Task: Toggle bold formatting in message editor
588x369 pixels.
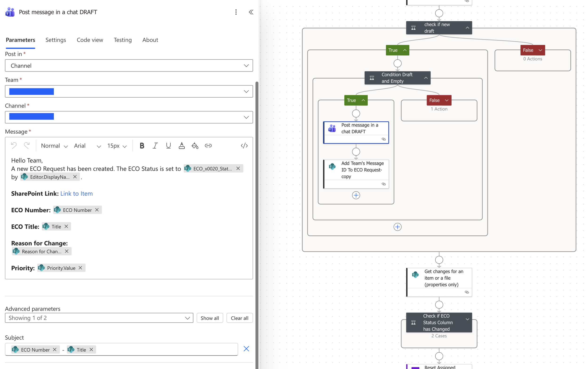Action: (x=142, y=146)
